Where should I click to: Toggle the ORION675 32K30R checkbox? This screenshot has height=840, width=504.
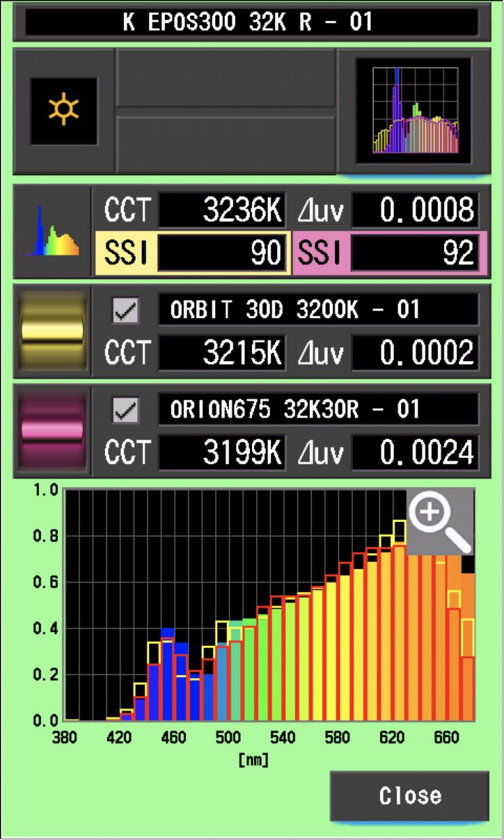[x=125, y=411]
